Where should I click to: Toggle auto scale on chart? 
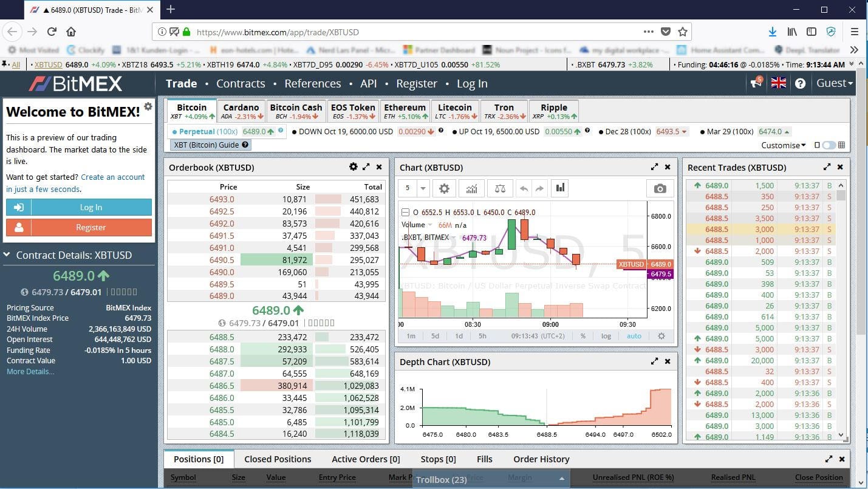tap(634, 336)
